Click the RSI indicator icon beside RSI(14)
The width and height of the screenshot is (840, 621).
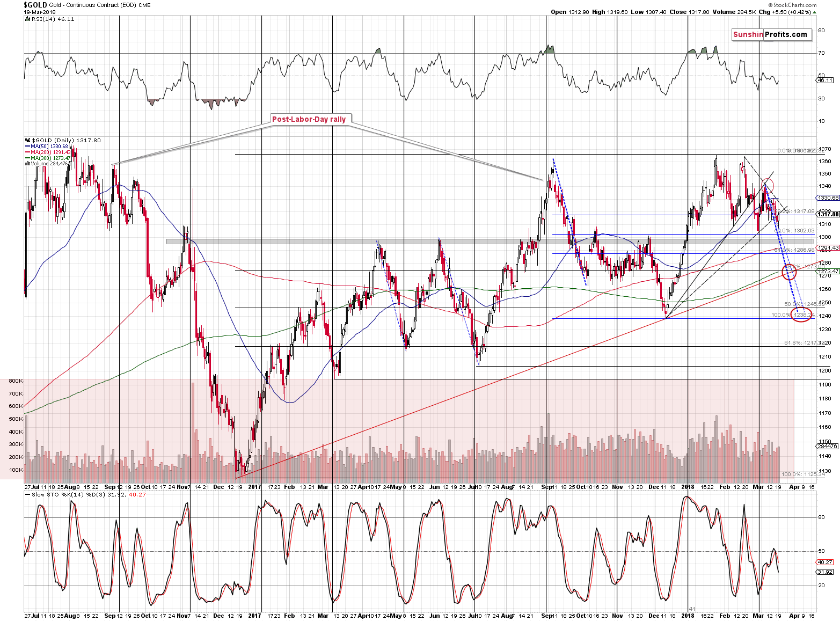27,19
